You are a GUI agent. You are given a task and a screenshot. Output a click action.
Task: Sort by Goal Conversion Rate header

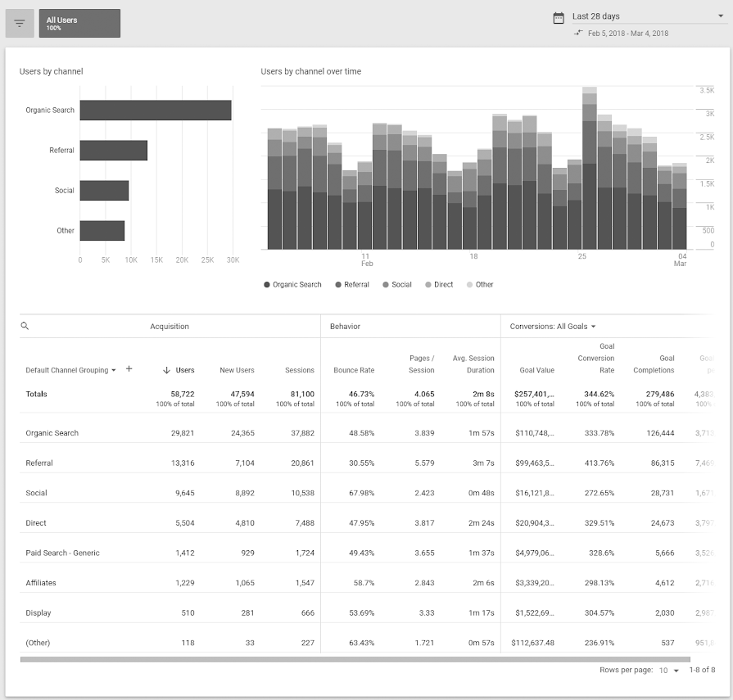pyautogui.click(x=596, y=358)
